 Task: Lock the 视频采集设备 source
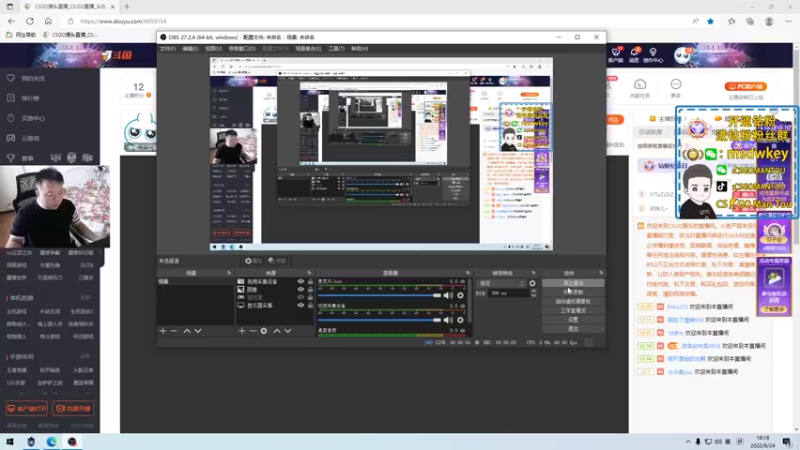pos(310,282)
